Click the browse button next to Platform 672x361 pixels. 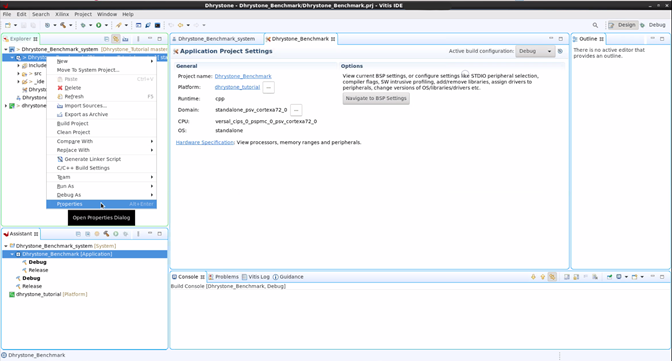(x=268, y=87)
